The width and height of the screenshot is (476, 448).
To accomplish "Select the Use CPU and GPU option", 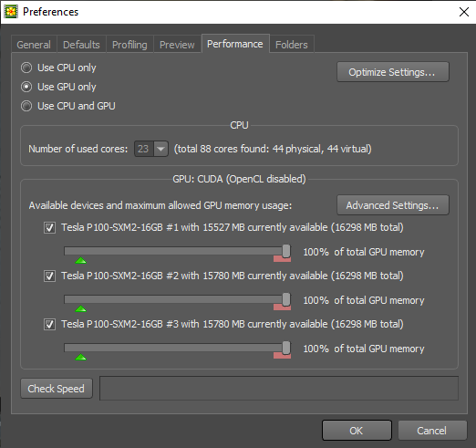I will click(x=26, y=106).
